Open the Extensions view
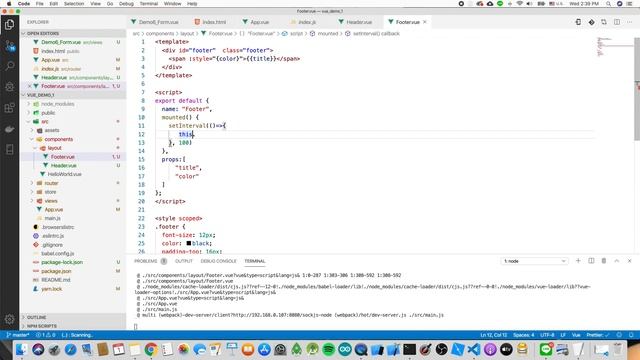The image size is (640, 360). click(9, 108)
